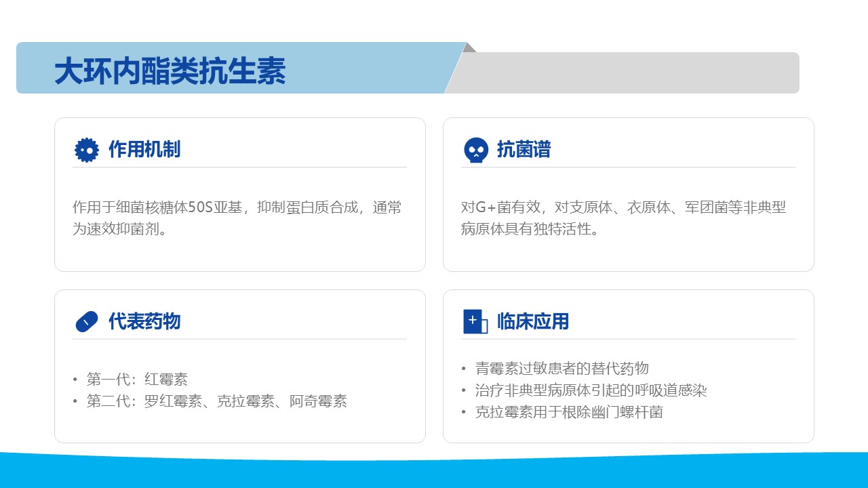Image resolution: width=868 pixels, height=488 pixels.
Task: Click the 抗菌谱 heading
Action: point(524,149)
